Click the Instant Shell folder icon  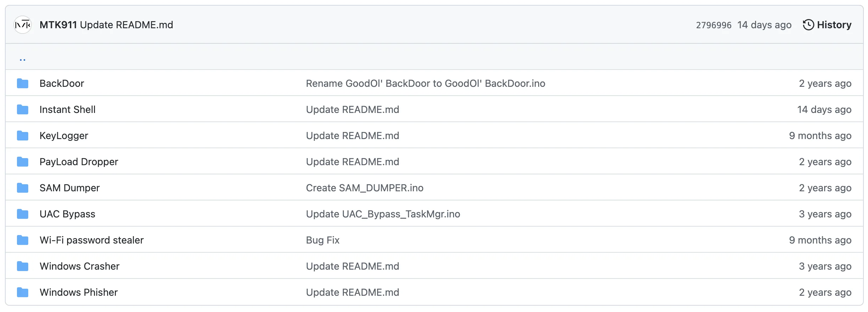point(23,109)
